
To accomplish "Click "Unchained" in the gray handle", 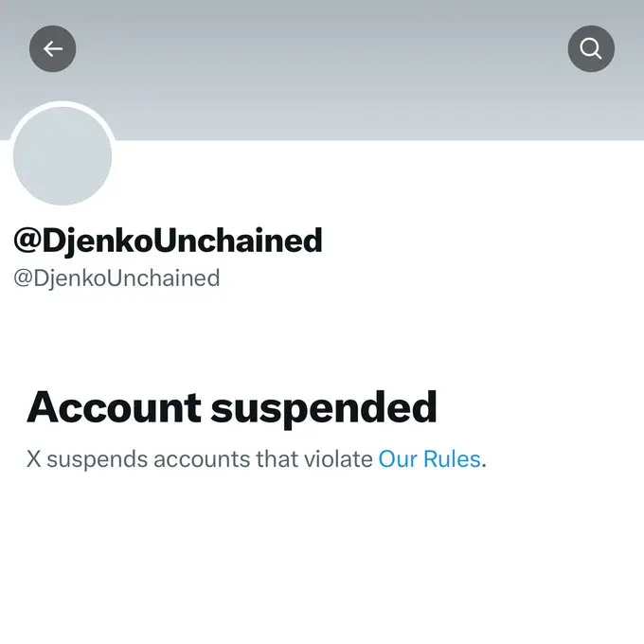I will tap(165, 278).
